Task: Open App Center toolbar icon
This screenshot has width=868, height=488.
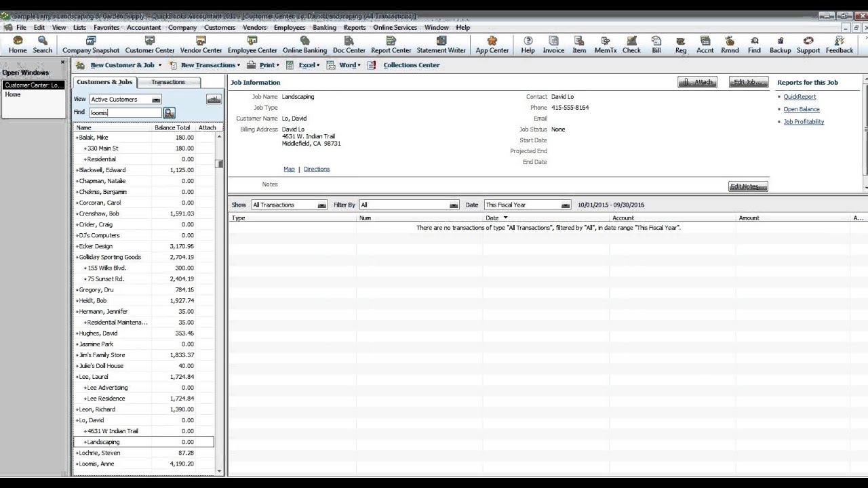Action: 492,45
